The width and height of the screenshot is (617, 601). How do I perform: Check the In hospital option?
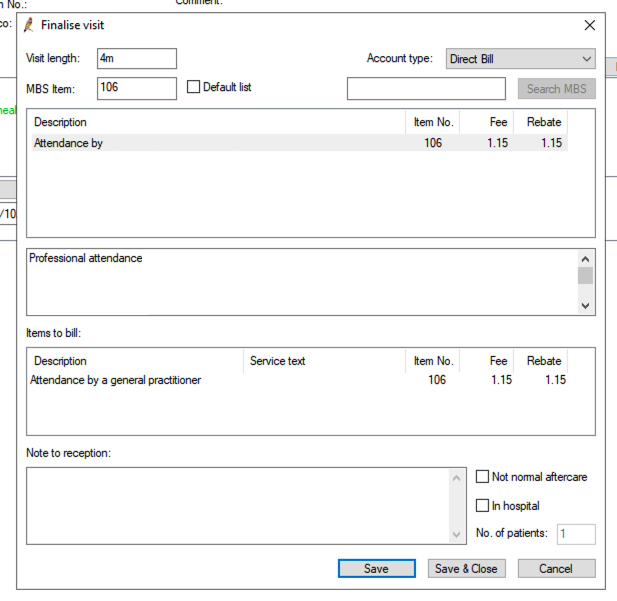pos(483,506)
